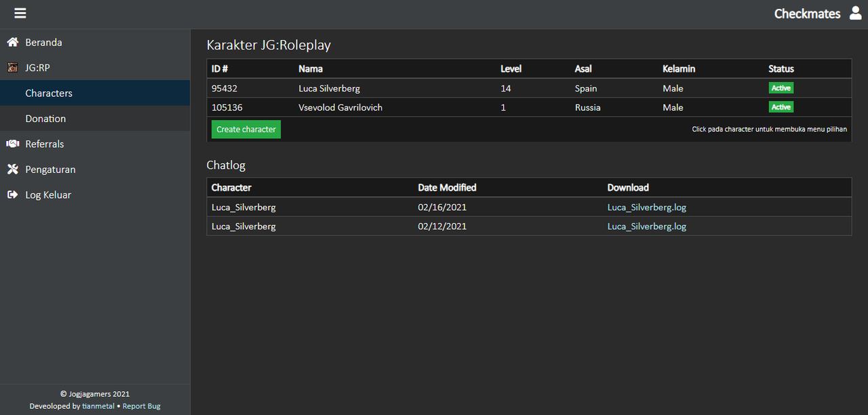Open the Report Bug link
This screenshot has height=415, width=868.
coord(142,406)
